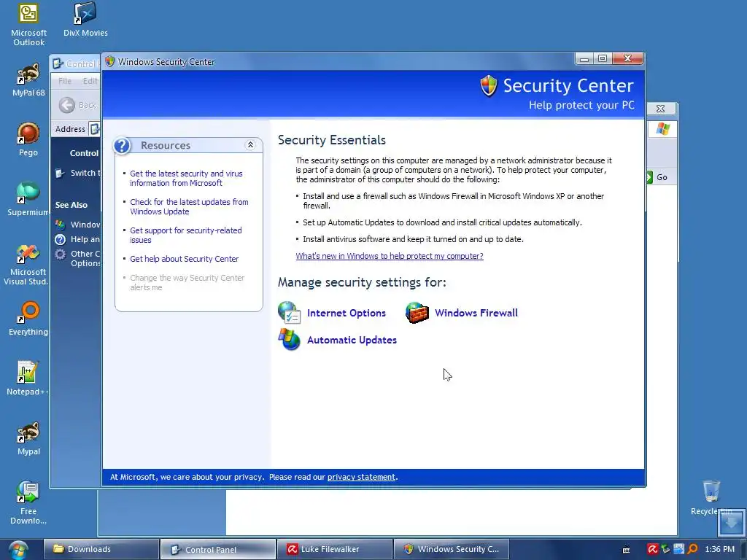Open Microsoft Outlook desktop shortcut
The height and width of the screenshot is (560, 747).
point(28,25)
